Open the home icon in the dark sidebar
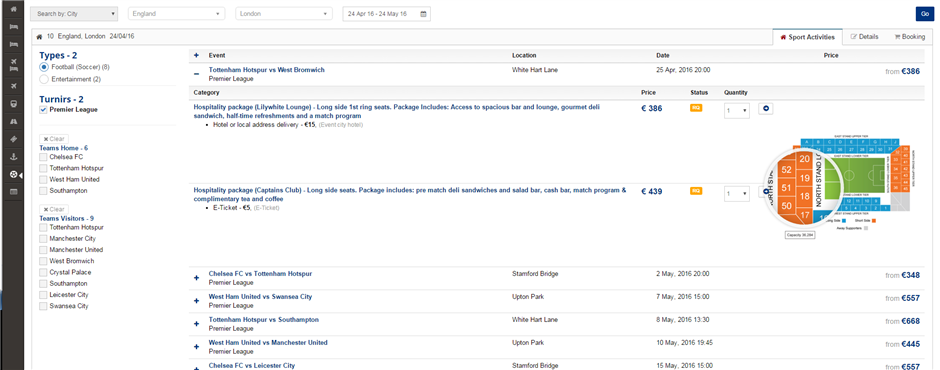Image resolution: width=940 pixels, height=370 pixels. 14,10
